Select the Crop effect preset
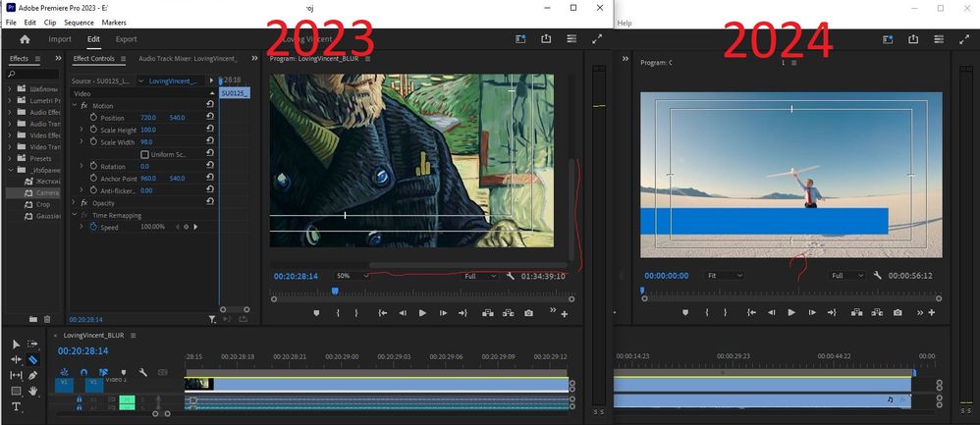The height and width of the screenshot is (425, 980). point(42,204)
